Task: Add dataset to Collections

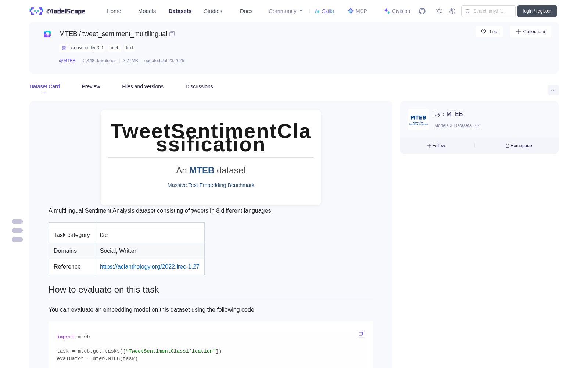Action: point(531,32)
